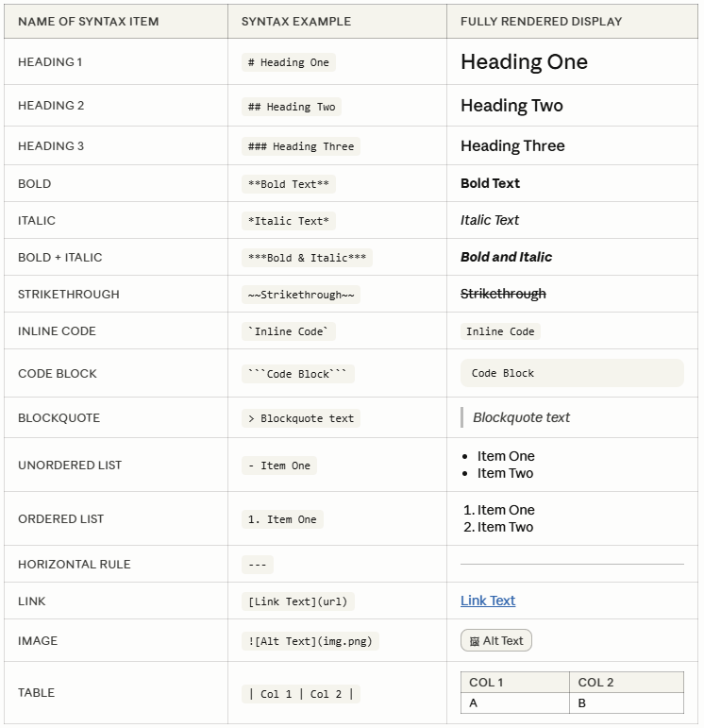Click the rendered 'Heading Three' heading
Screen dimensions: 704x728
click(x=512, y=145)
